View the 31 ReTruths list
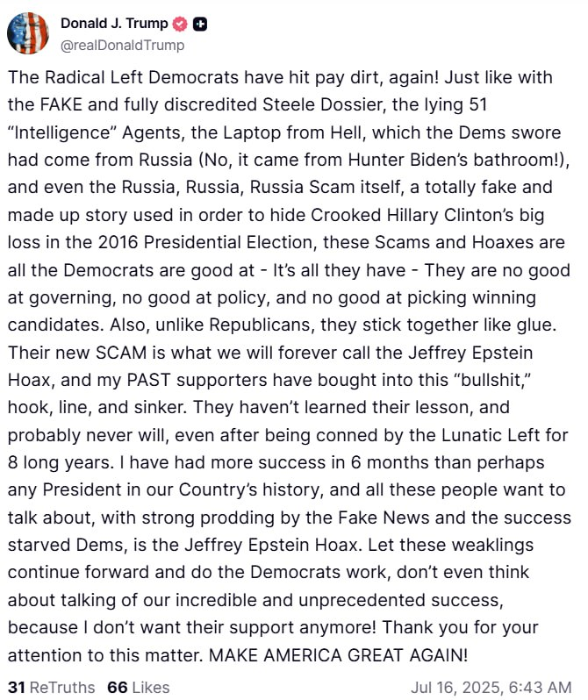The width and height of the screenshot is (588, 700). tap(51, 687)
